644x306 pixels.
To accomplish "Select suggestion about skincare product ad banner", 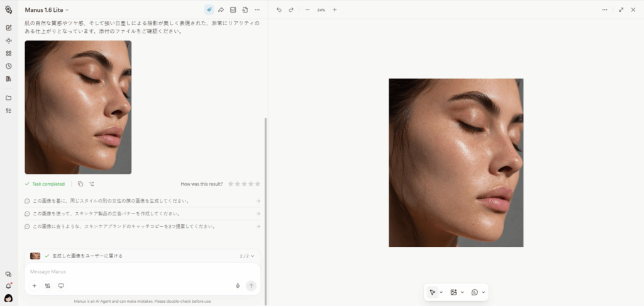I will coord(143,214).
